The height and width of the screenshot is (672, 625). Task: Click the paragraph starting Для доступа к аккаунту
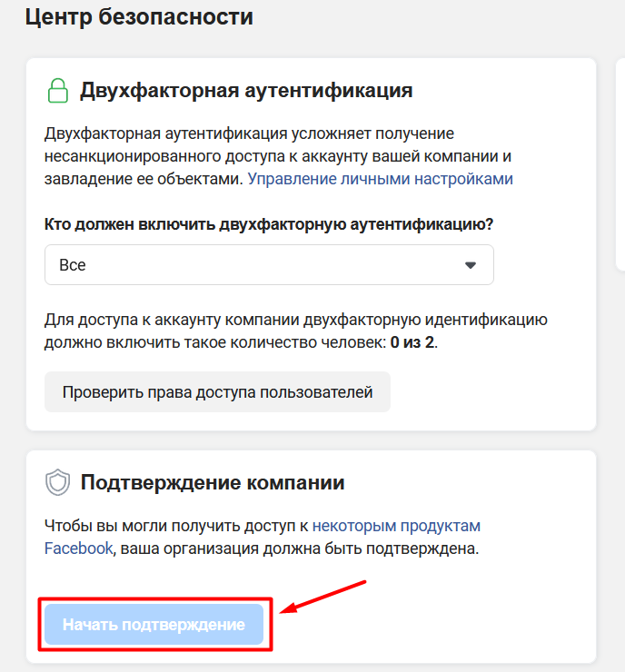(296, 331)
